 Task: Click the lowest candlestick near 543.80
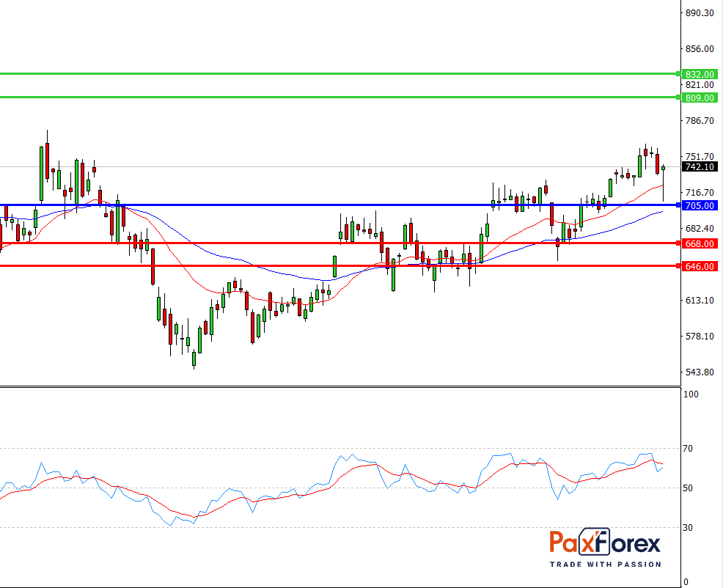click(194, 359)
